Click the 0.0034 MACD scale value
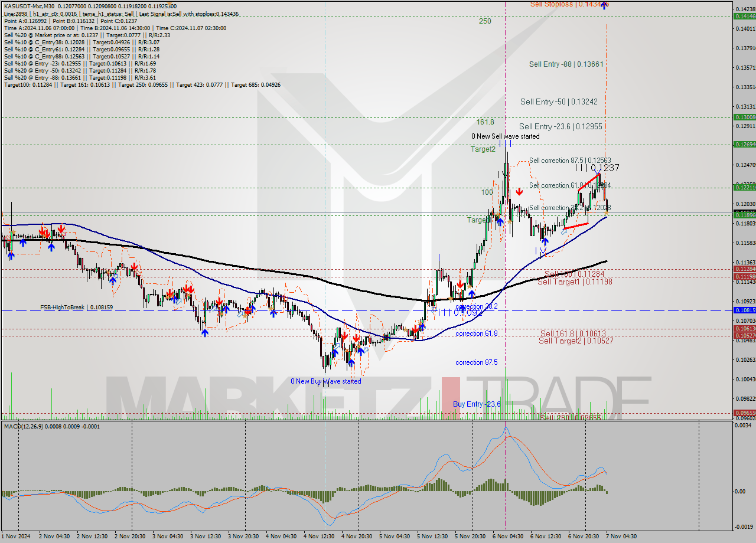 pos(744,426)
